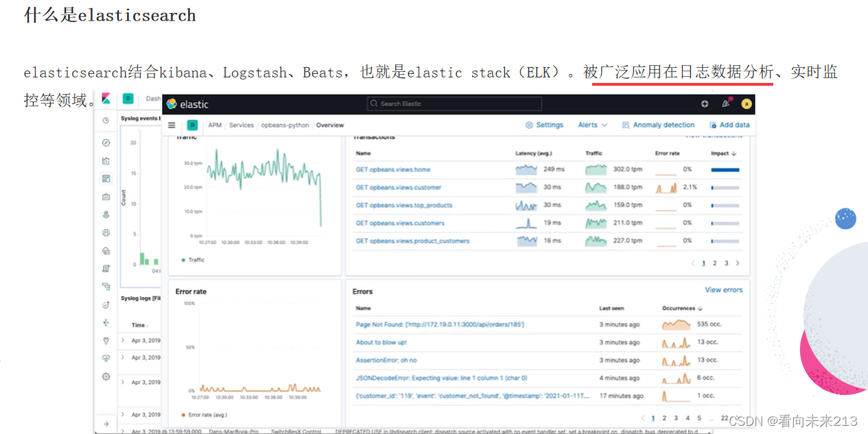Open Recently viewed clock icon in Kibana sidebar
This screenshot has width=868, height=434.
(106, 120)
